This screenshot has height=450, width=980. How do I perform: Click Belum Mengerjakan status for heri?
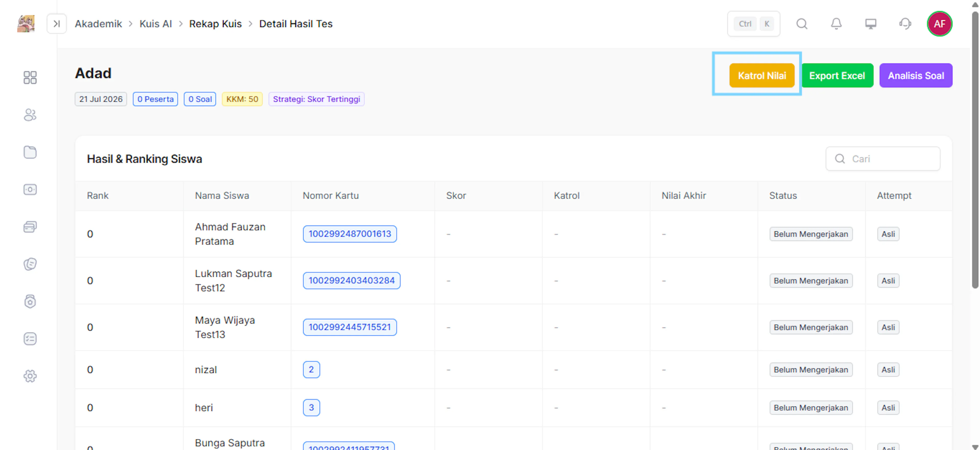[x=811, y=408]
